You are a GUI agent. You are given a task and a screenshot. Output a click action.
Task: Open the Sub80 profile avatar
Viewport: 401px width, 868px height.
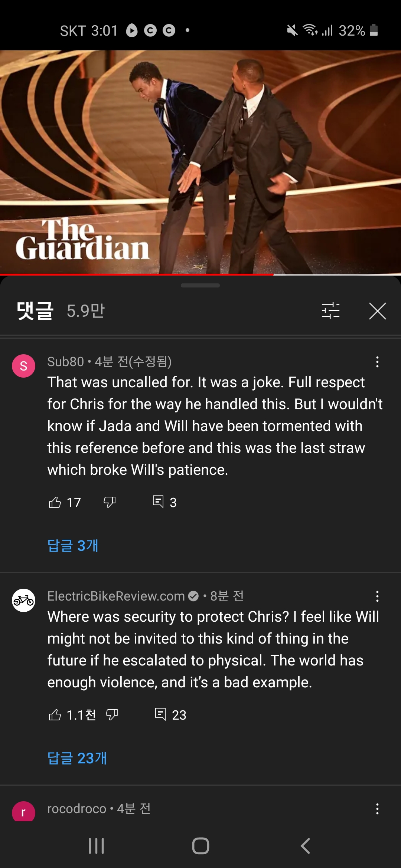23,366
